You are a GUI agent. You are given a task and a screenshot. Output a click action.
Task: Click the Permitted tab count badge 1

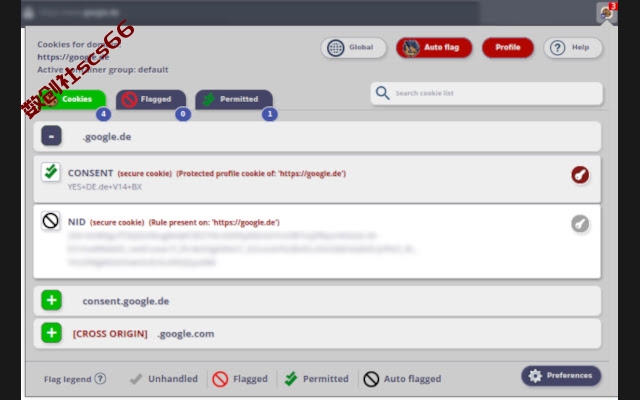270,114
